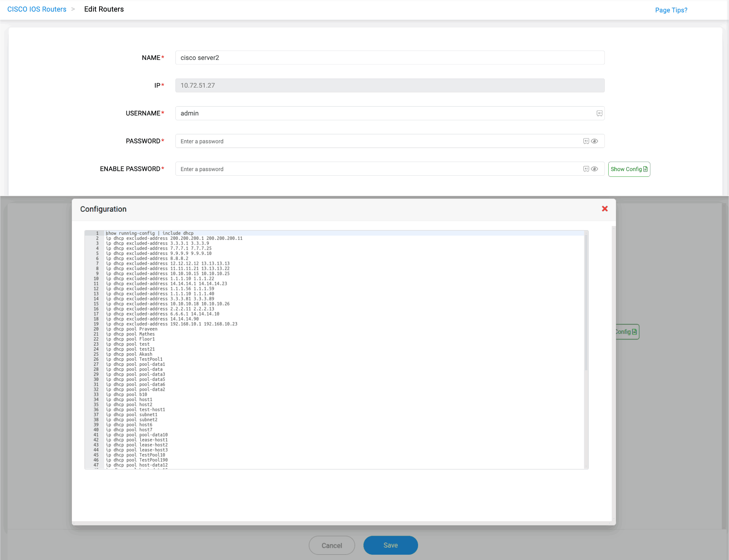Image resolution: width=729 pixels, height=560 pixels.
Task: Open credential picker icon in ENABLE PASSWORD field
Action: point(586,169)
